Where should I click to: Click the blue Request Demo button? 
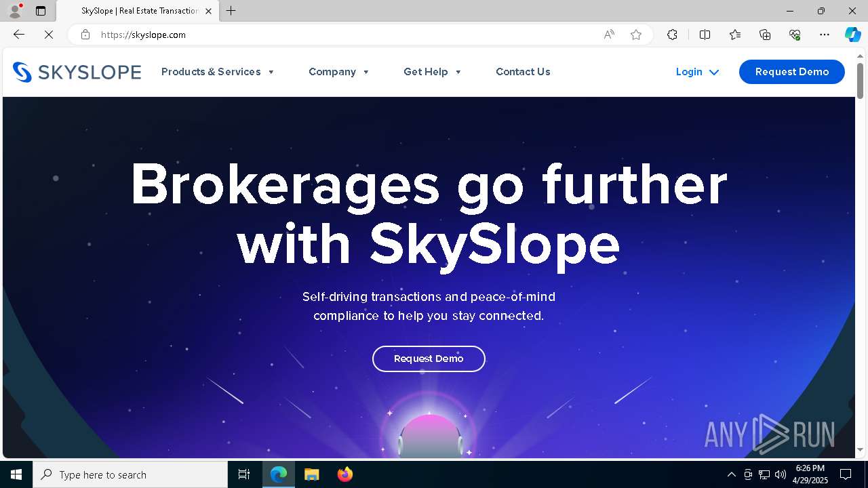pyautogui.click(x=792, y=72)
